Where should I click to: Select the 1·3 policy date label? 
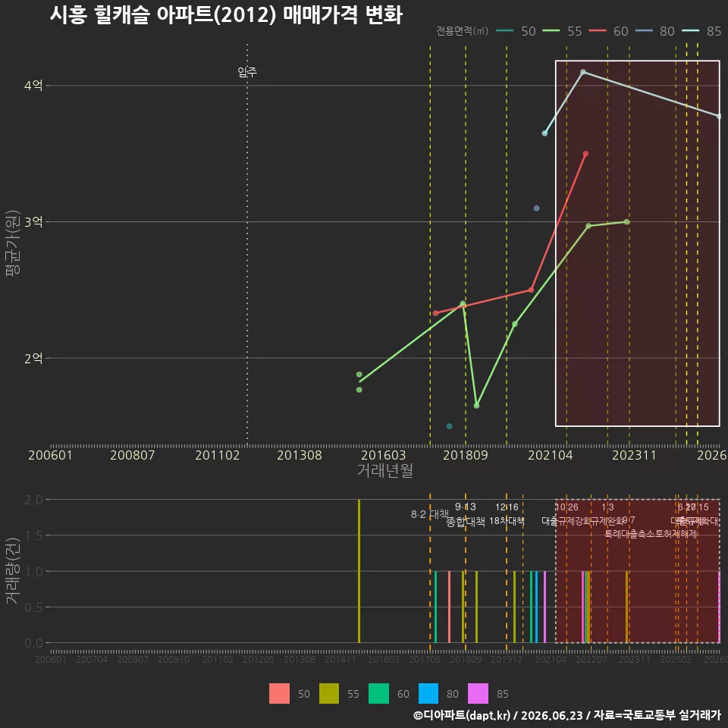607,507
